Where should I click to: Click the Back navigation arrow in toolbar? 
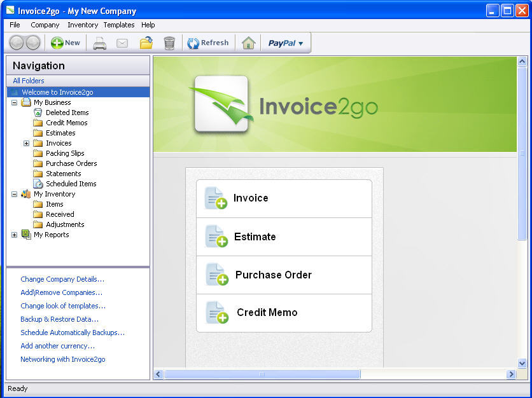click(17, 43)
